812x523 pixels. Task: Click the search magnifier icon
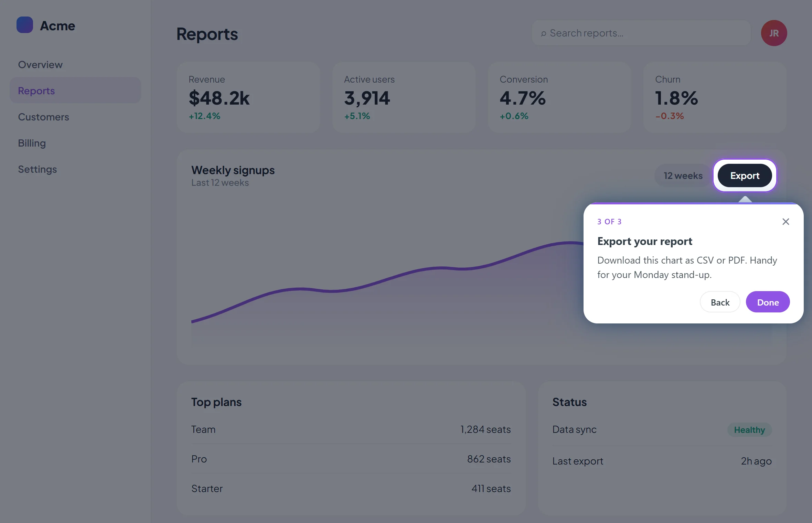[x=544, y=33]
